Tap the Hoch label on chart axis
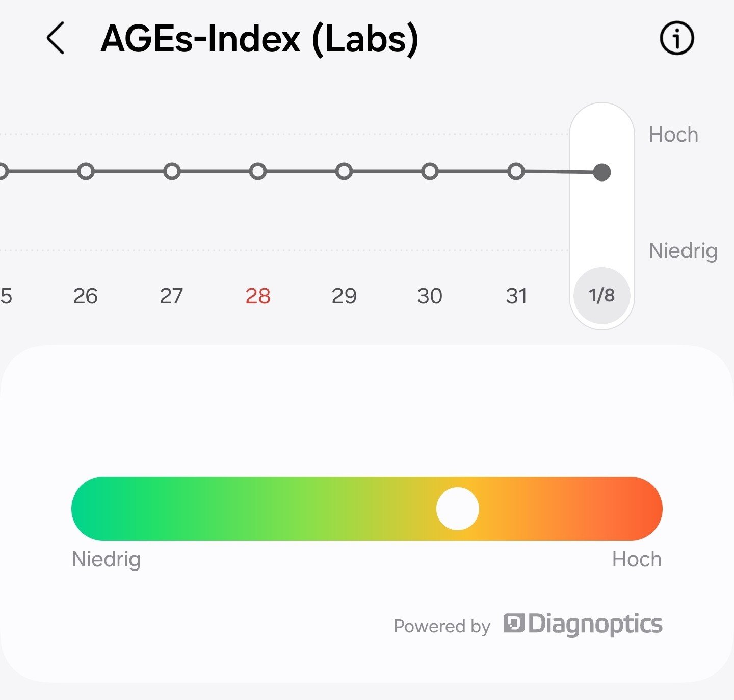 [x=673, y=135]
